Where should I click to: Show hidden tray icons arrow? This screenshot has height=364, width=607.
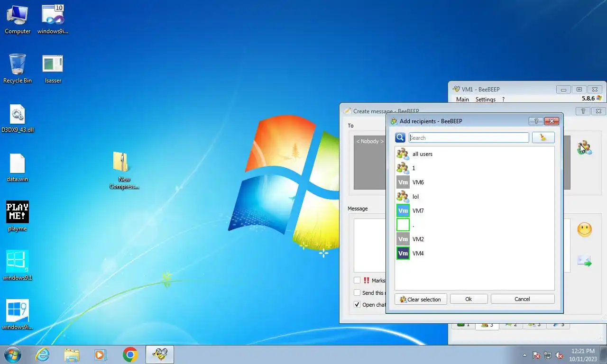pyautogui.click(x=524, y=355)
